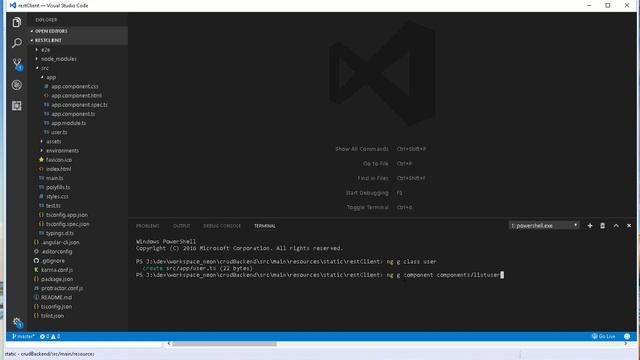Collapse the src folder
640x360 pixels.
[x=78, y=68]
